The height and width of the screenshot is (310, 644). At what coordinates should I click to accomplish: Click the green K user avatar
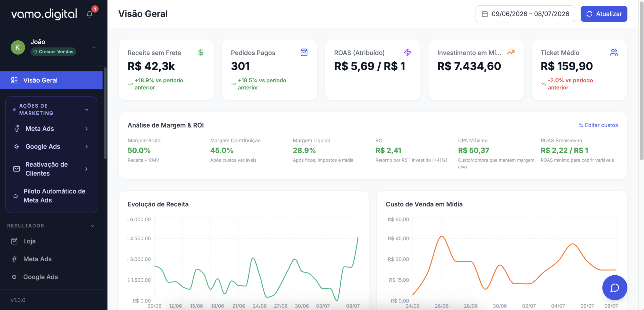tap(18, 47)
